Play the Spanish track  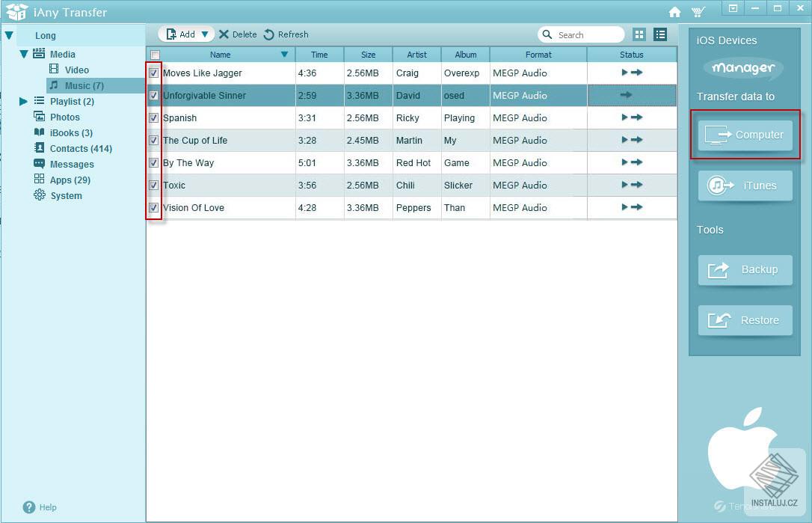click(x=624, y=117)
